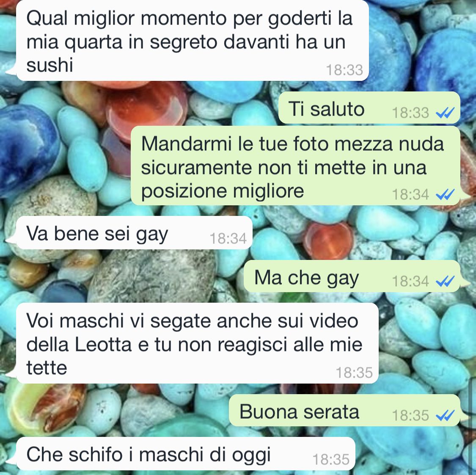This screenshot has width=476, height=475.
Task: Select the "Ti saluto" sent message bubble
Action: coord(369,108)
